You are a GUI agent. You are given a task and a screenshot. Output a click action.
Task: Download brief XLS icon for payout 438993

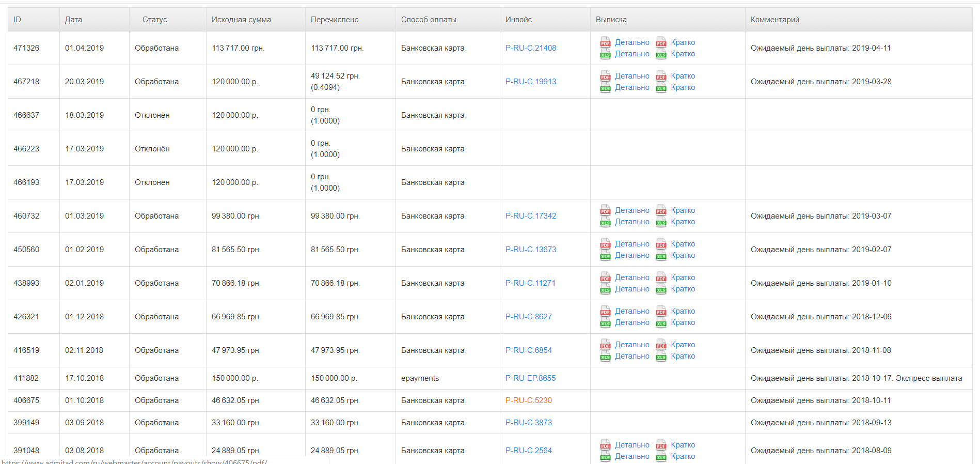click(661, 289)
